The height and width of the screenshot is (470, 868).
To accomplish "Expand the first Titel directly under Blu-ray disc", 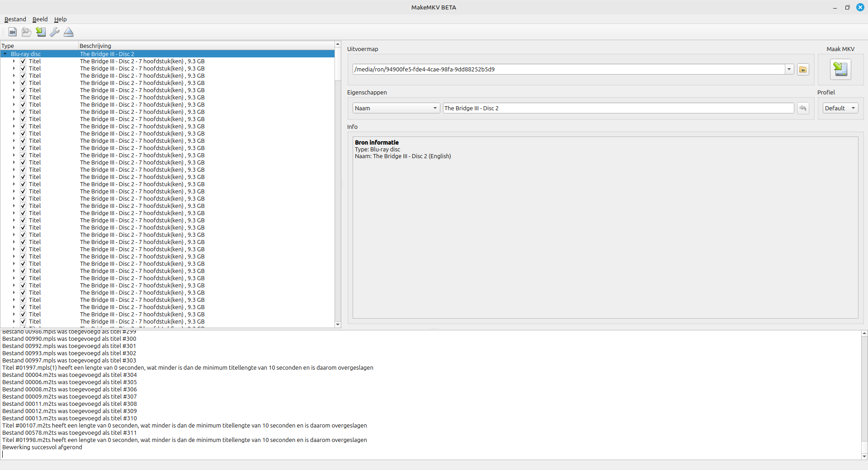I will (14, 61).
